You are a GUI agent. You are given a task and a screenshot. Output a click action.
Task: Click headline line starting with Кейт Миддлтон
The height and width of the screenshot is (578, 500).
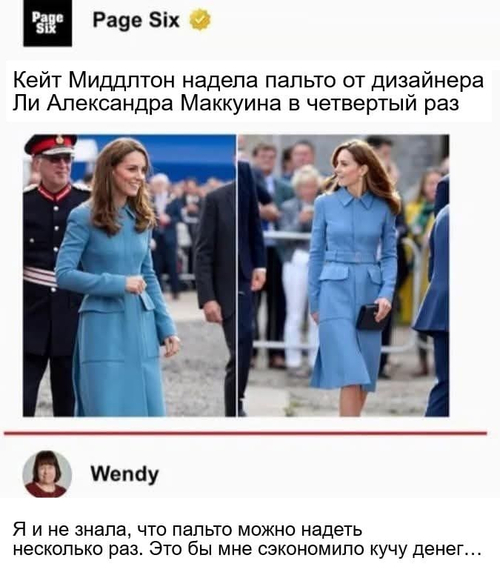tap(248, 80)
